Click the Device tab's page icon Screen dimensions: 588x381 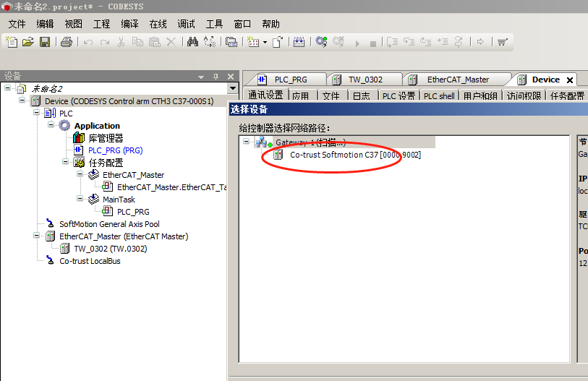(x=522, y=80)
